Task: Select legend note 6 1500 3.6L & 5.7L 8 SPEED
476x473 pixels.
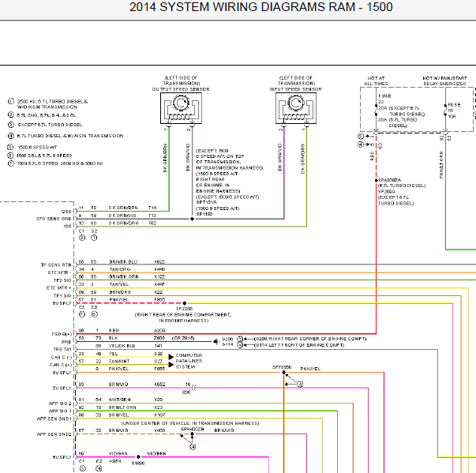Action: point(39,156)
